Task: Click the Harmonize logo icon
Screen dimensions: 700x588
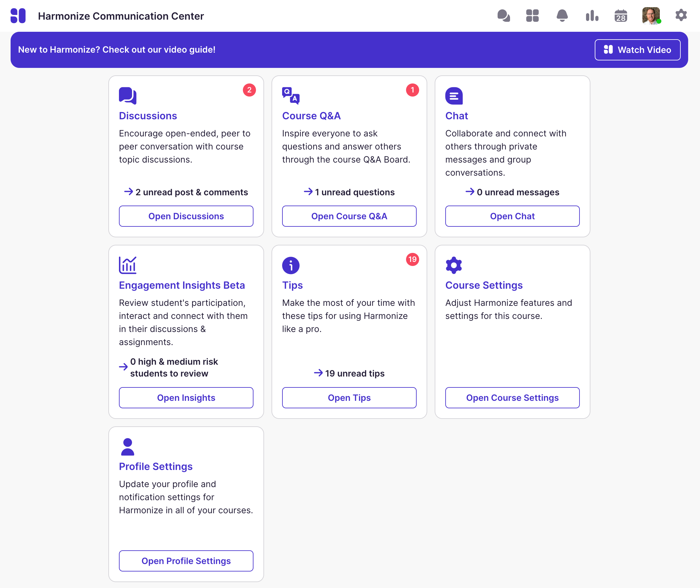Action: [x=18, y=16]
